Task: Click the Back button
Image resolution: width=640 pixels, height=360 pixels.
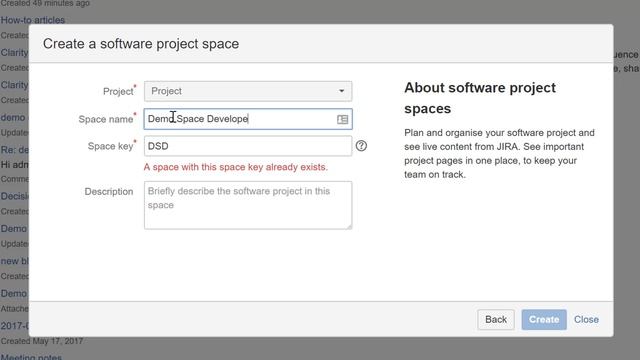Action: click(496, 320)
